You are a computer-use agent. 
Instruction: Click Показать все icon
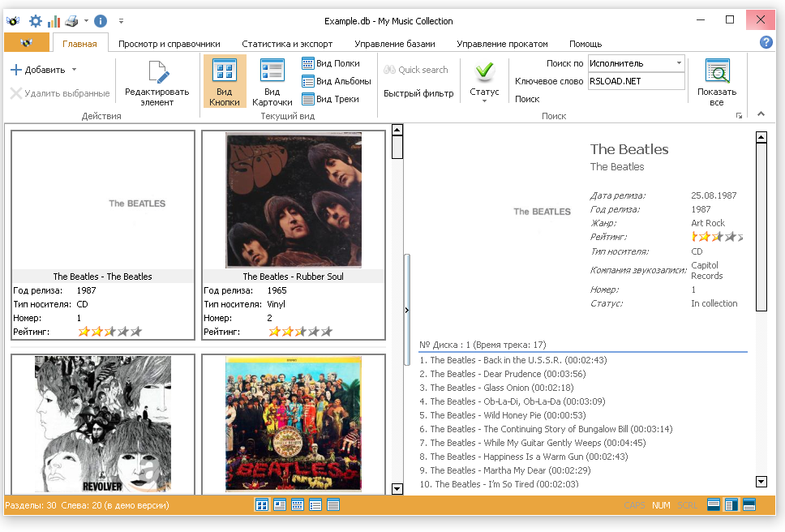pos(717,83)
